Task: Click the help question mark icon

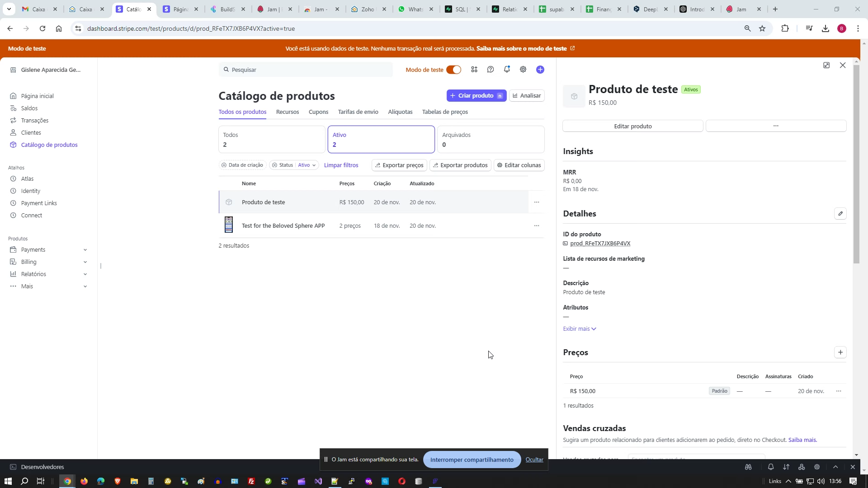Action: (x=491, y=70)
